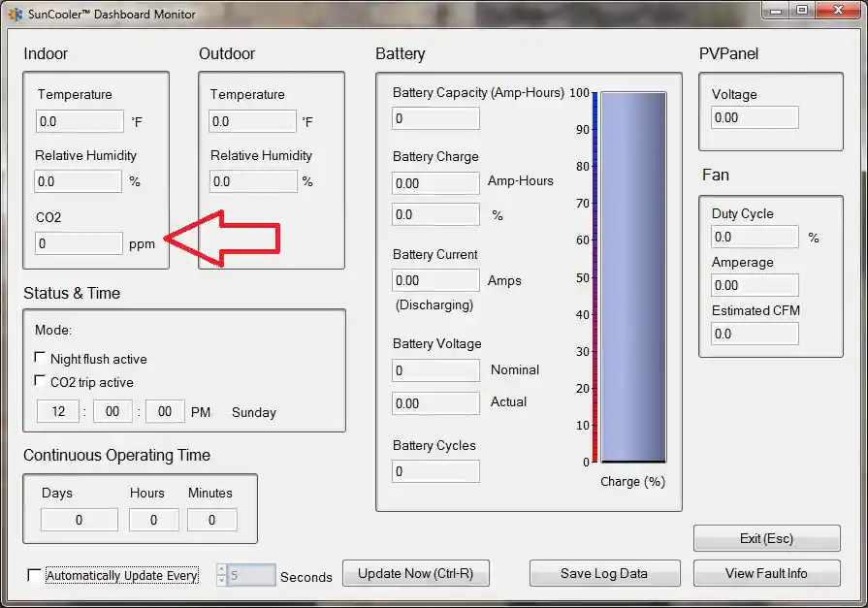Click the seconds field of the clock

pos(165,411)
